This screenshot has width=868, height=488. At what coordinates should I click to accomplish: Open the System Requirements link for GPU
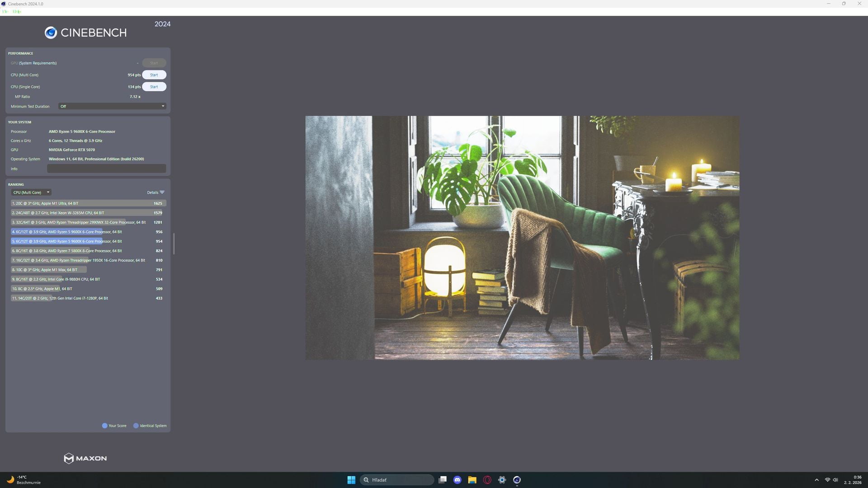point(38,63)
